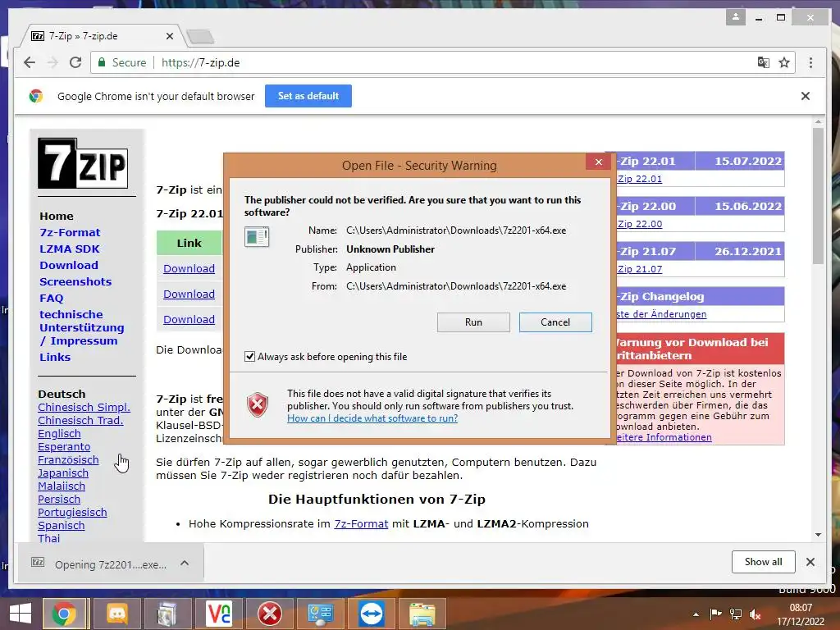The width and height of the screenshot is (840, 630).
Task: Open the Screenshots sidebar link
Action: [75, 282]
